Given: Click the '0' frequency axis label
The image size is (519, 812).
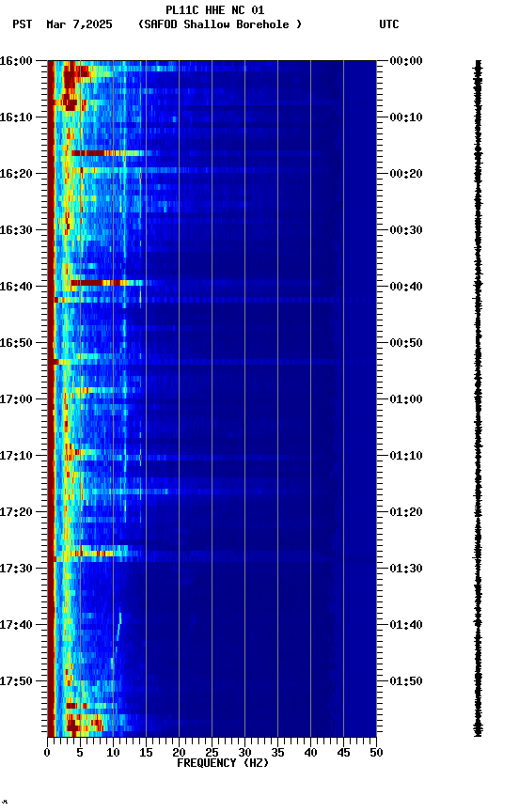Looking at the screenshot, I should [x=47, y=753].
